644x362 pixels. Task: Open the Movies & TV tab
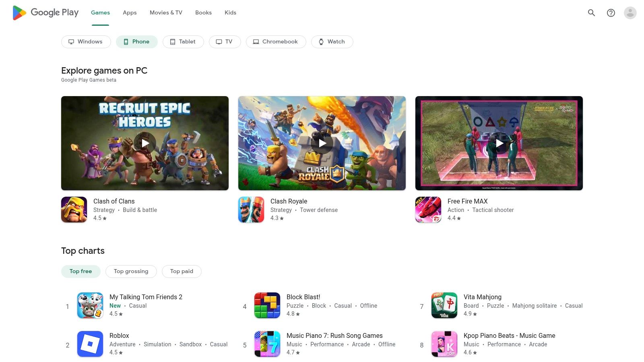coord(166,12)
